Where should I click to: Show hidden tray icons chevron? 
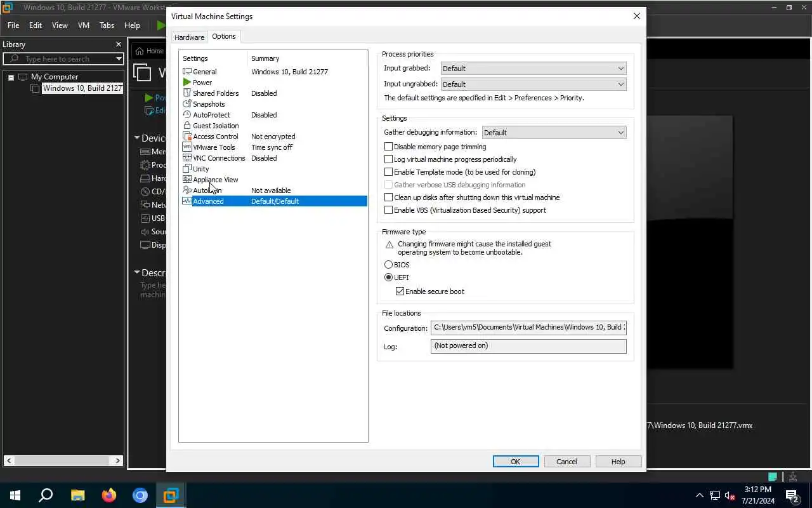699,496
